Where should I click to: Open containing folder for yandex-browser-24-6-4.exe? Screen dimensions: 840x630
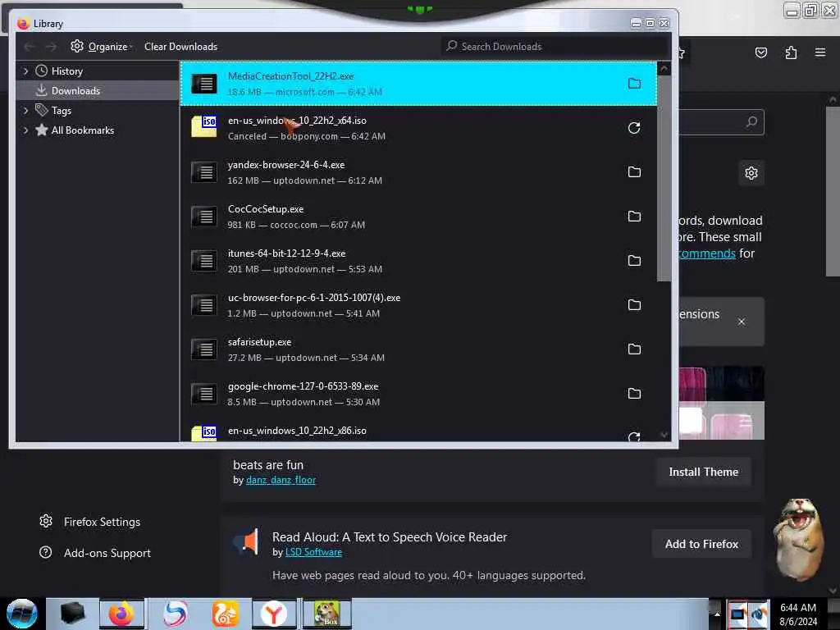point(634,172)
